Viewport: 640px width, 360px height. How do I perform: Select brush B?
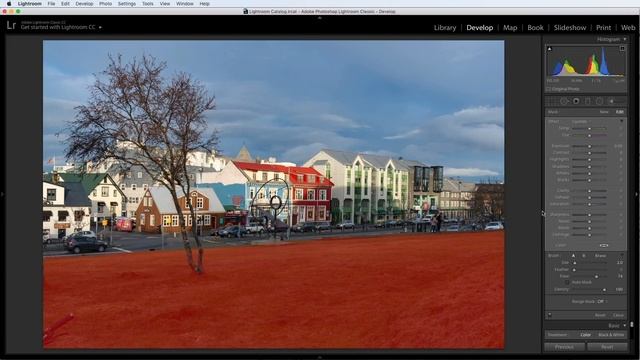(x=584, y=256)
